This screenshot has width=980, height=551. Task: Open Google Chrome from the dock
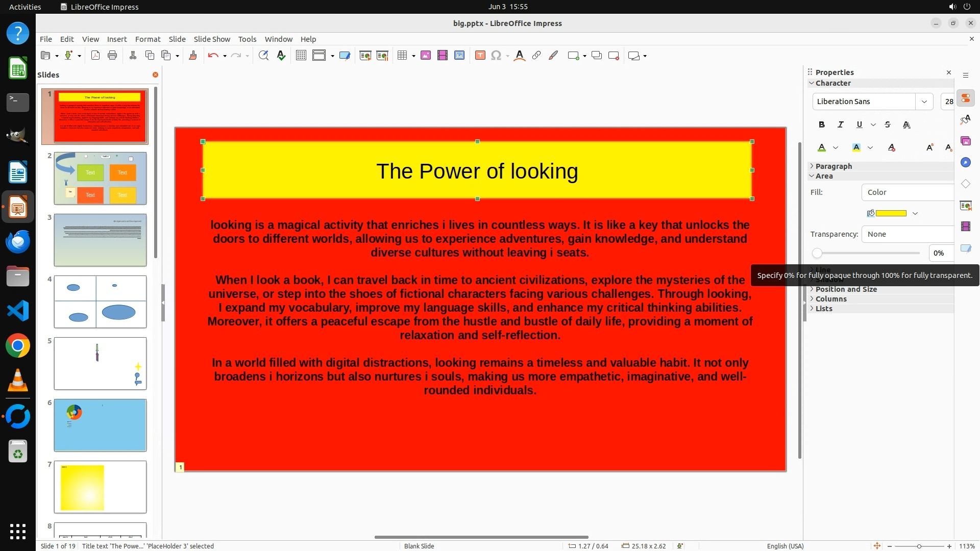tap(18, 346)
